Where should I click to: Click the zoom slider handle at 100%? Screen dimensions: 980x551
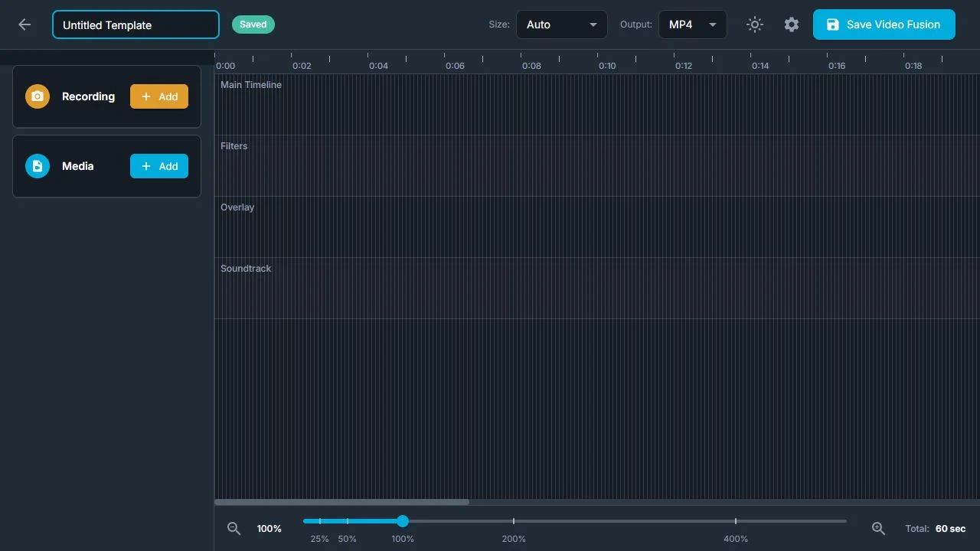[403, 521]
